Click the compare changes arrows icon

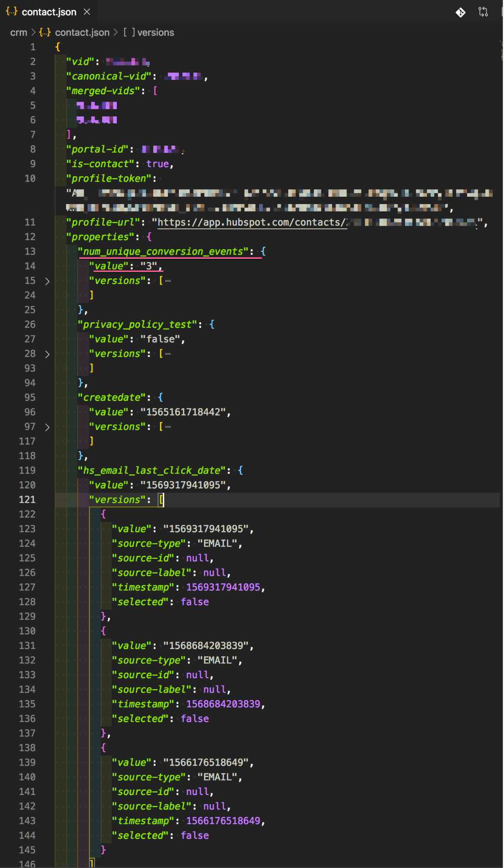tap(483, 12)
